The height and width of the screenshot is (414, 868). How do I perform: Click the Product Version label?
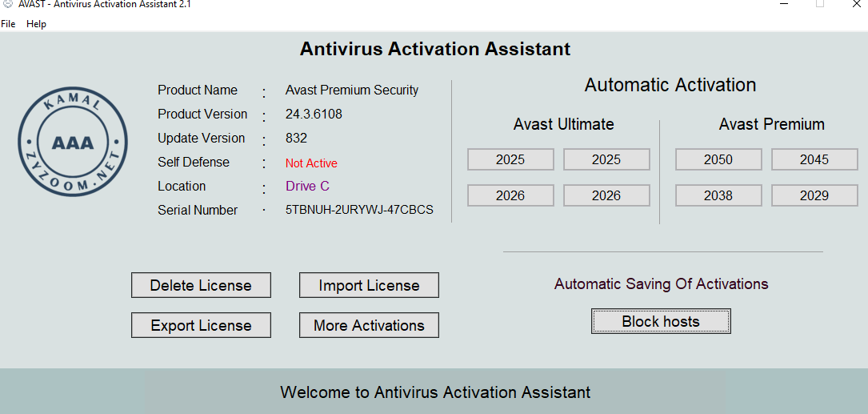[x=202, y=115]
